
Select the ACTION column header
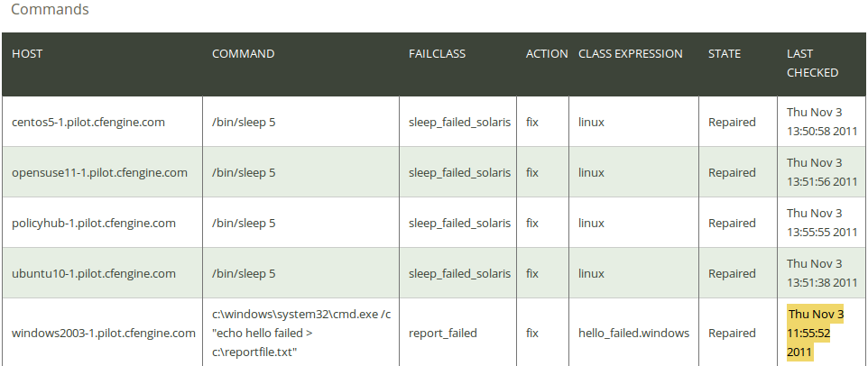point(547,53)
